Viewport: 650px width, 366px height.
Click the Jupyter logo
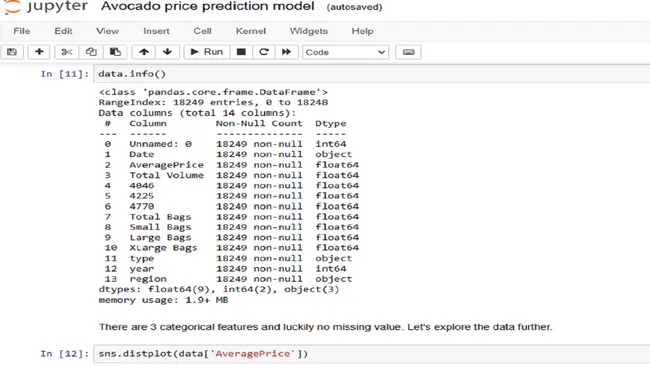pos(46,7)
